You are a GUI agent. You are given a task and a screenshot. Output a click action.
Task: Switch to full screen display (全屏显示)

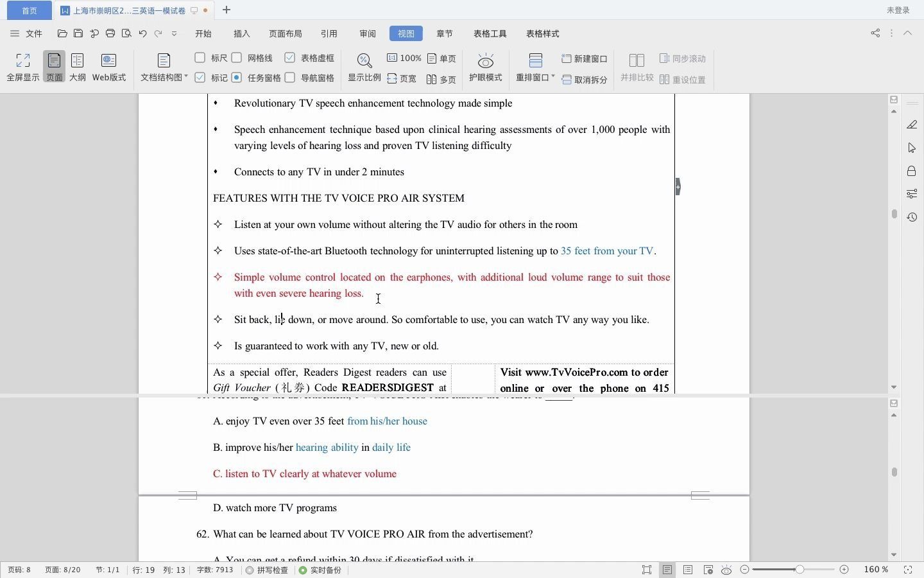pos(23,67)
